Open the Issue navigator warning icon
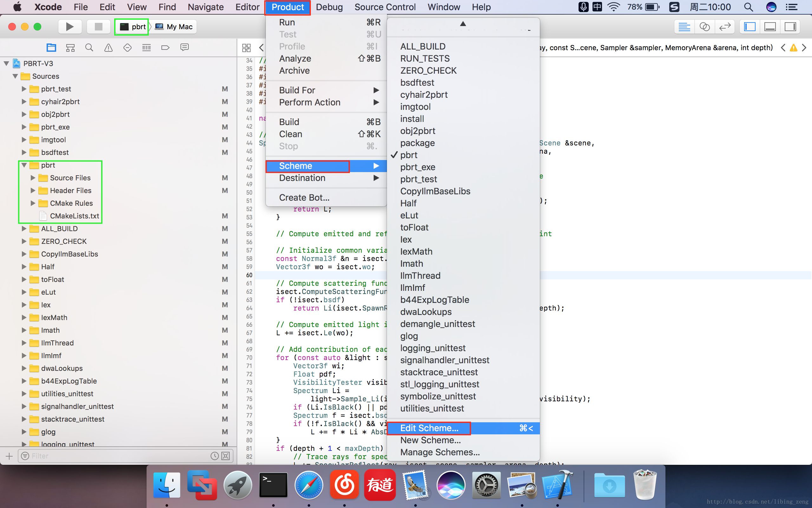 click(108, 47)
